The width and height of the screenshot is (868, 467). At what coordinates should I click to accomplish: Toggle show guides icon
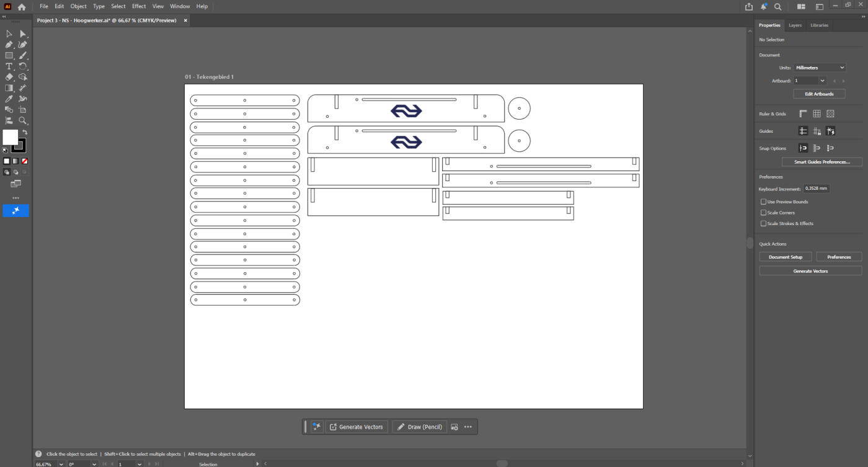pyautogui.click(x=803, y=131)
